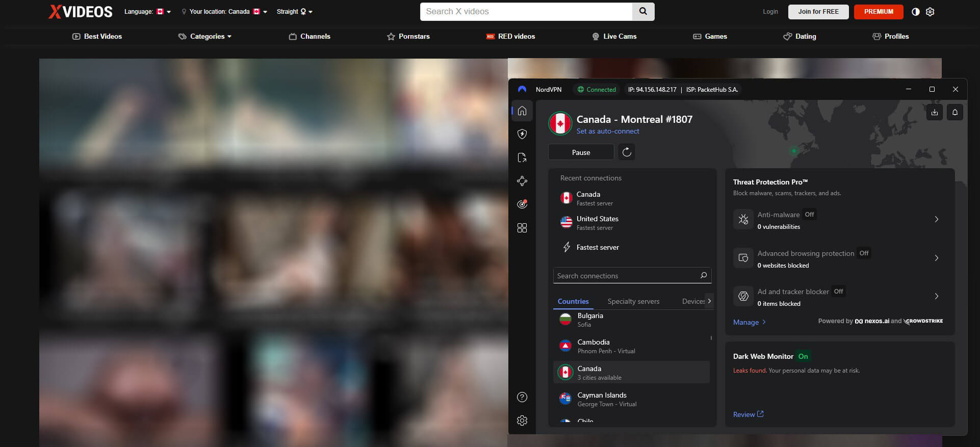Click Advanced browsing protection Off badge
This screenshot has width=980, height=447.
pos(864,253)
